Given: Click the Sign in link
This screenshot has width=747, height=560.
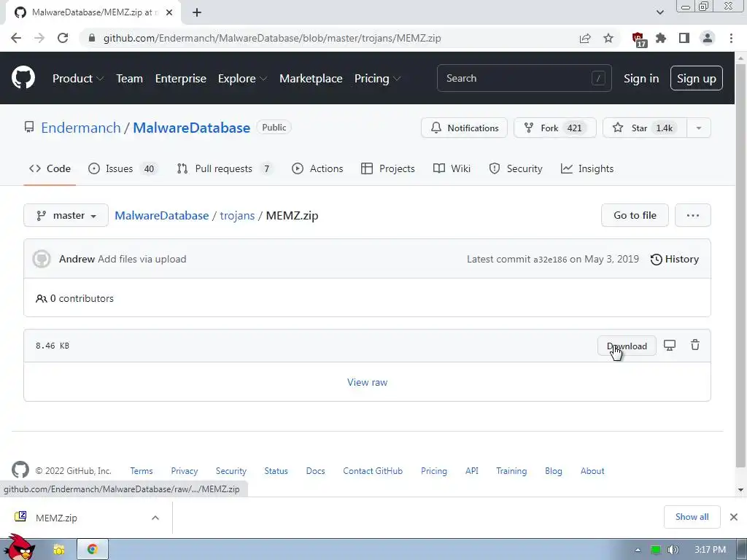Looking at the screenshot, I should point(641,78).
